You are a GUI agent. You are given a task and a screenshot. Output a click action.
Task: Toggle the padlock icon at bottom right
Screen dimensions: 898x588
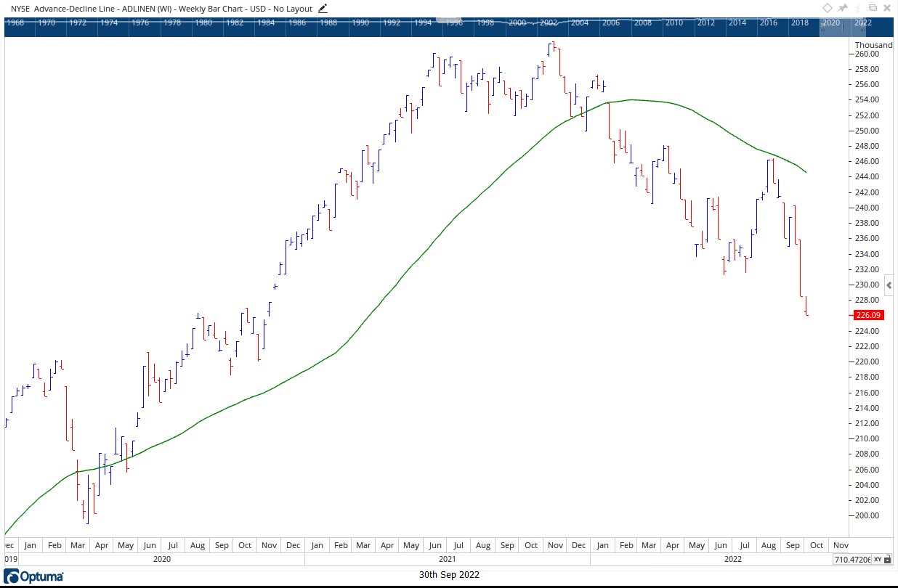point(889,560)
